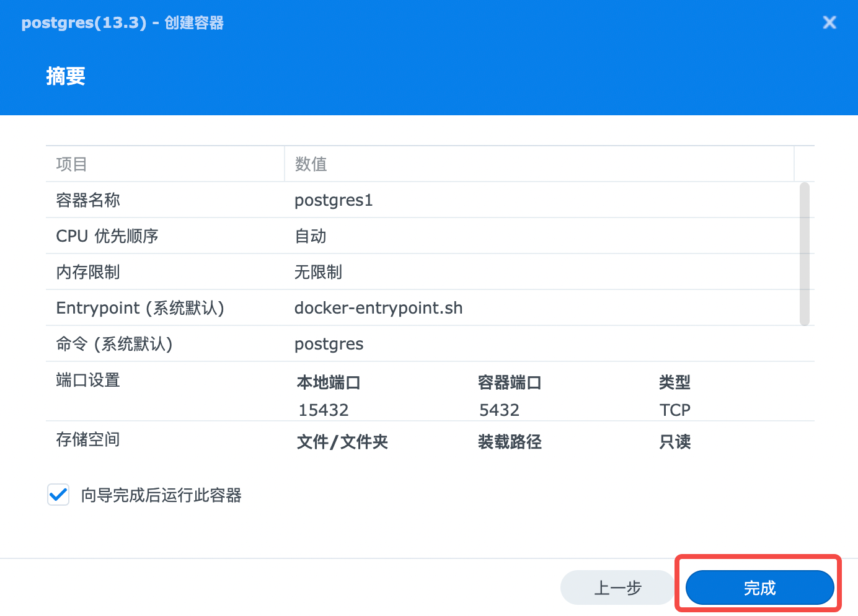This screenshot has width=858, height=616.
Task: Click local port value 15432
Action: (324, 410)
